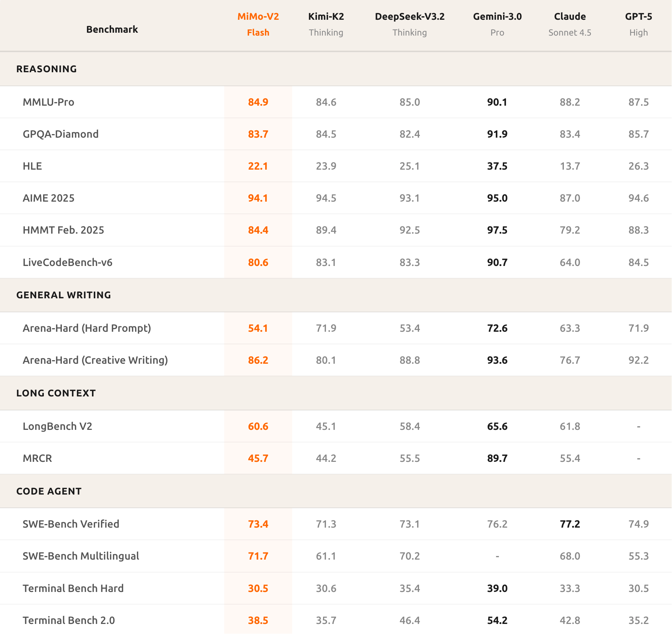Select the "MRCR" row label
This screenshot has height=634, width=672.
tap(37, 458)
